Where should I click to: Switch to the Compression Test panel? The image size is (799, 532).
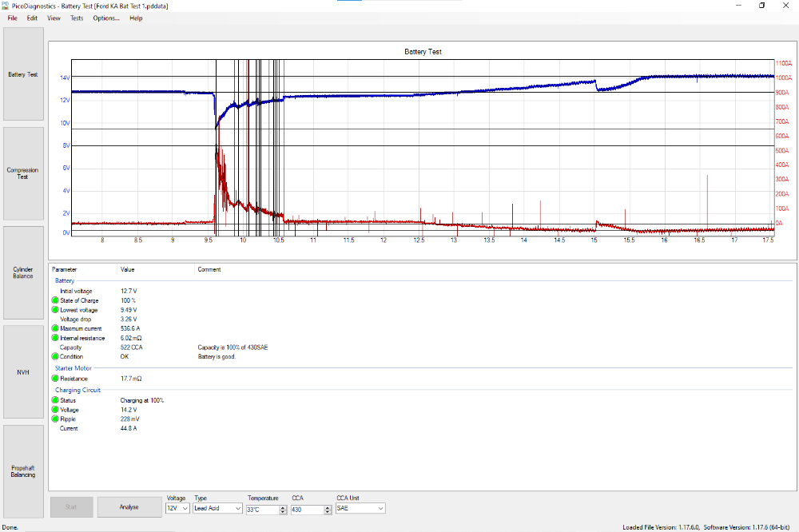click(23, 173)
